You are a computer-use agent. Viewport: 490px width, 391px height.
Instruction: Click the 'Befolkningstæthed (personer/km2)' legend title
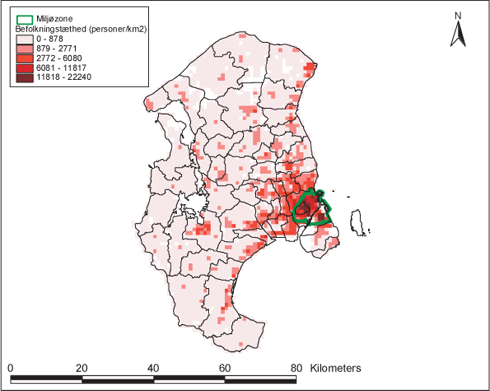[81, 29]
